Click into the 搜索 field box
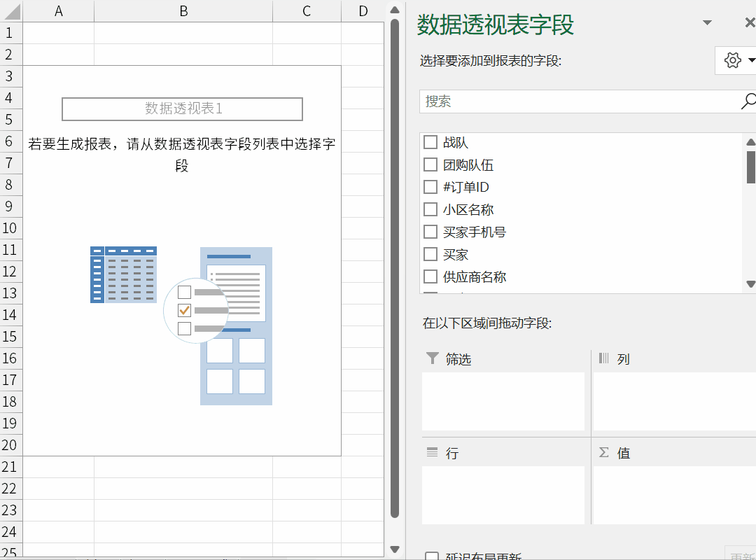This screenshot has width=756, height=560. click(581, 101)
